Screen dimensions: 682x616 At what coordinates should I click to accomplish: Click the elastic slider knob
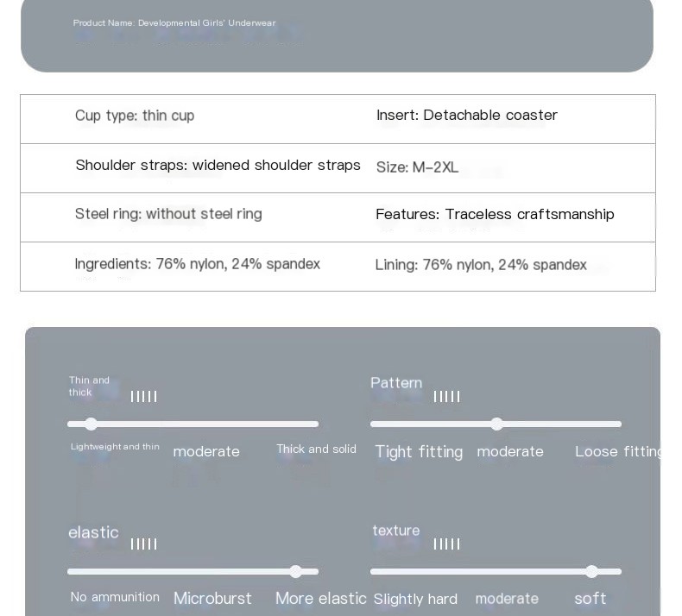tap(296, 571)
